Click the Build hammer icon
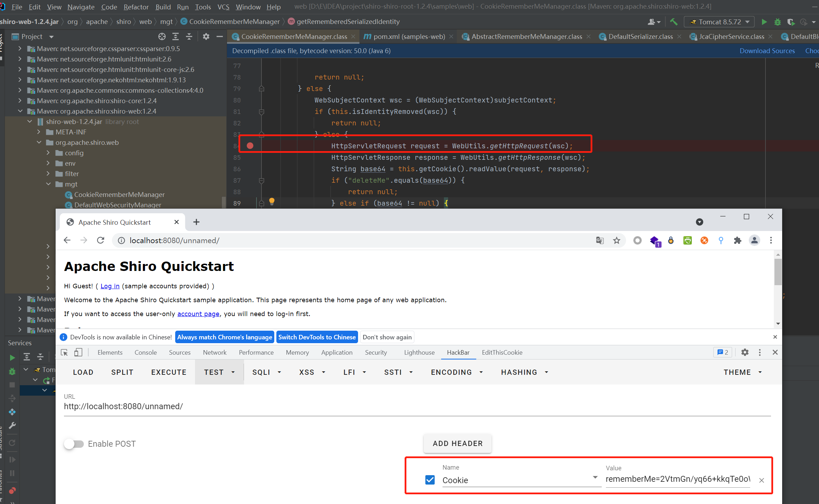819x504 pixels. click(674, 22)
